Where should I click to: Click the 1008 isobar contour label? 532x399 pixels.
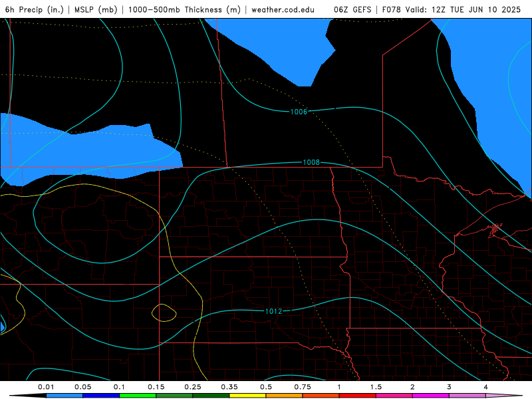click(x=311, y=162)
